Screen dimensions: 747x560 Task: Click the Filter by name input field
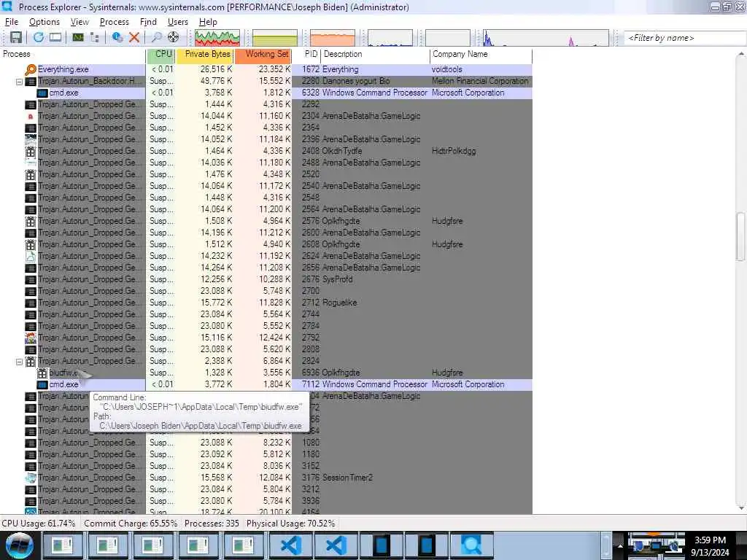point(685,38)
